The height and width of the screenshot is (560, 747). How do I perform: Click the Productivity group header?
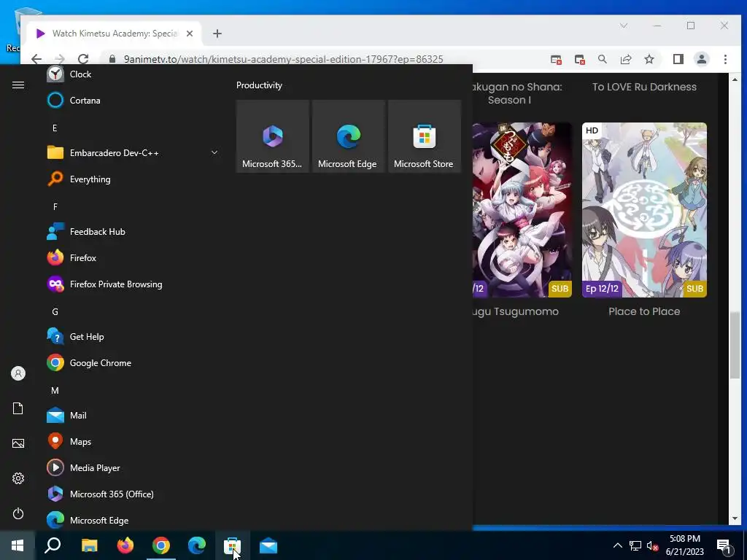tap(259, 85)
